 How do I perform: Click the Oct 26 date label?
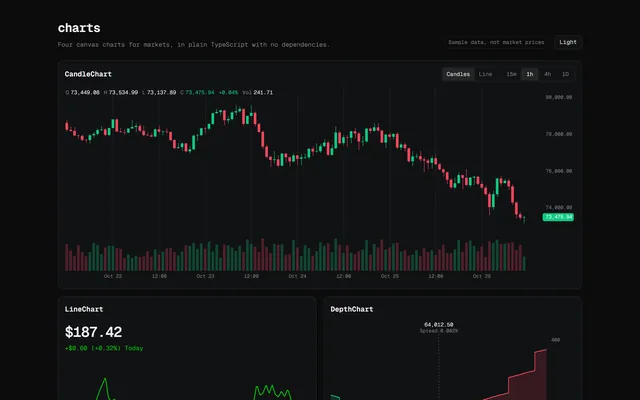482,276
